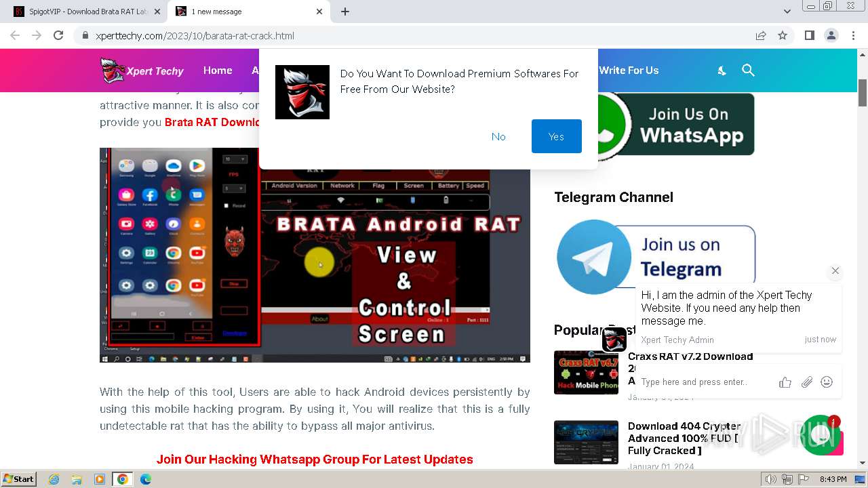
Task: Open File Explorer from taskbar
Action: tap(77, 479)
